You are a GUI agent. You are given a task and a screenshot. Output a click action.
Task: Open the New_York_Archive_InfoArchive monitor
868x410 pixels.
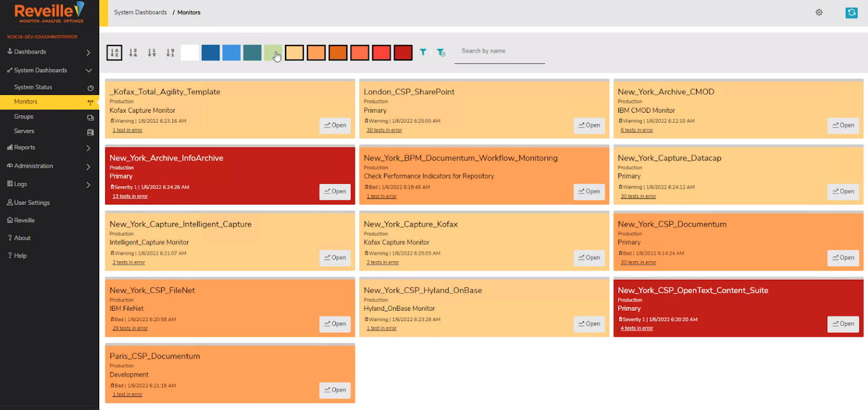pos(335,191)
